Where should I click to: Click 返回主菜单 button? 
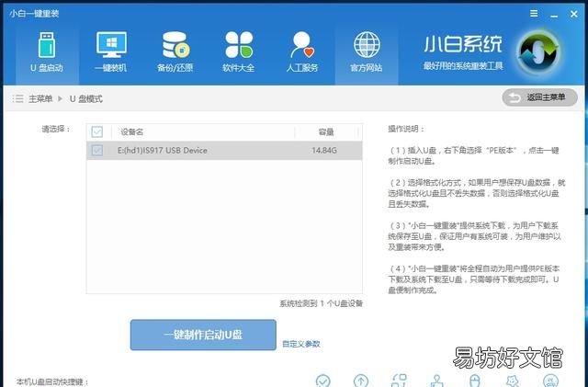(539, 97)
